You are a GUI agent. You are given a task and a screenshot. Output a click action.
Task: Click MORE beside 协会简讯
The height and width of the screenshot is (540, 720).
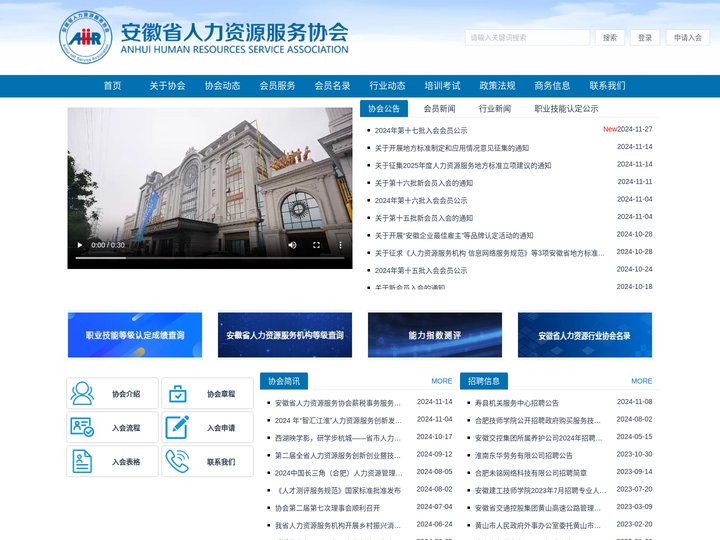[x=442, y=381]
